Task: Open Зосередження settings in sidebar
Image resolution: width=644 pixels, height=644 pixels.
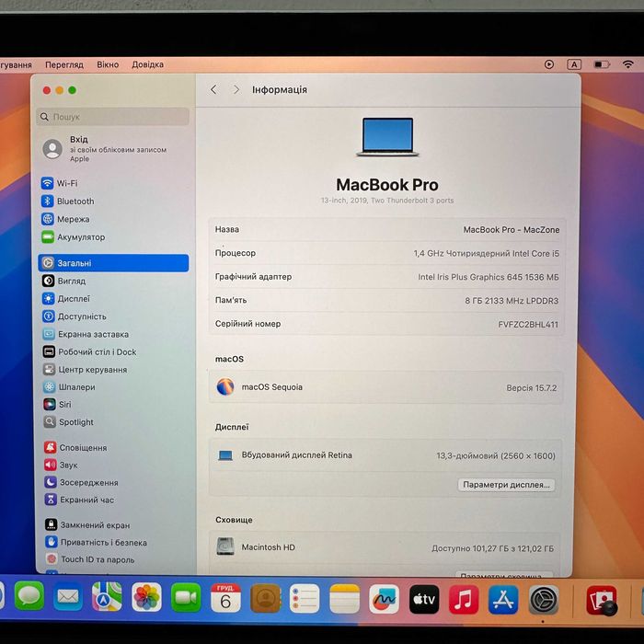Action: pyautogui.click(x=81, y=483)
